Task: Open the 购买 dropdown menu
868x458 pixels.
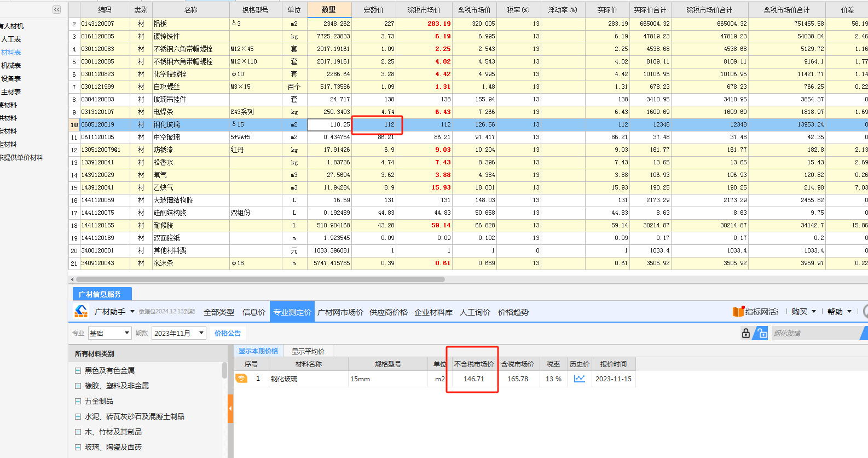Action: pos(803,312)
